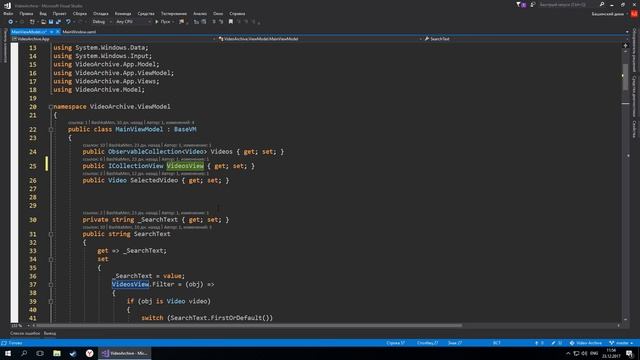The width and height of the screenshot is (640, 360).
Task: Open the Справка menu
Action: (237, 13)
